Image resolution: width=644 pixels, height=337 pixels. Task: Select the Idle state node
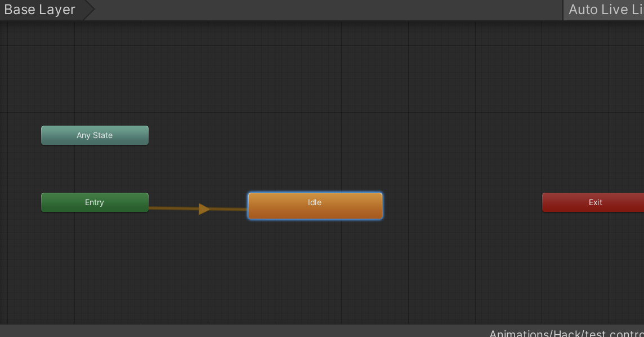click(x=315, y=206)
